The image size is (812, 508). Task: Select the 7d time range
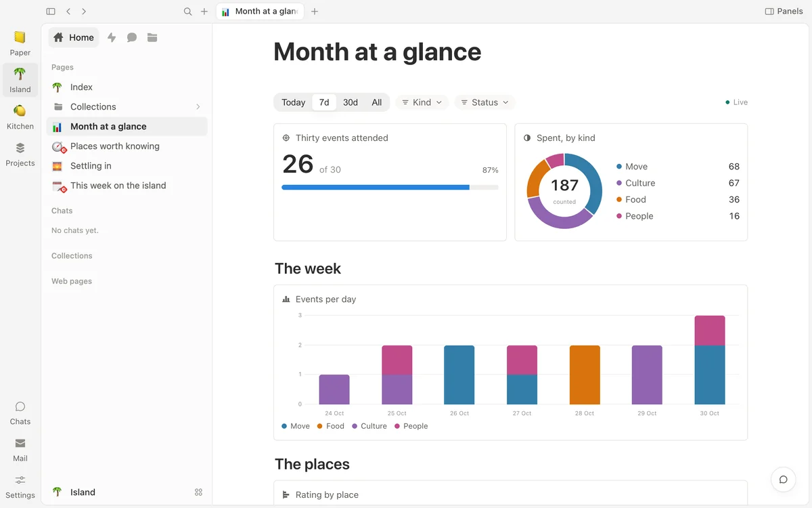coord(324,102)
